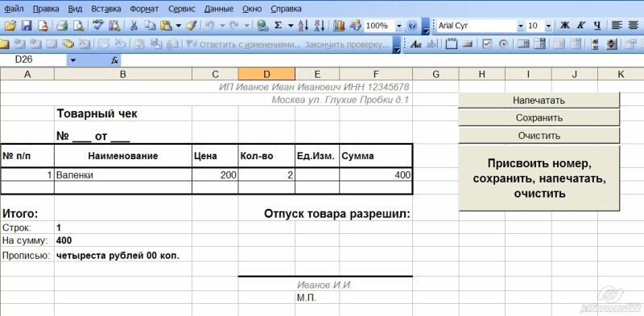
Task: Select column B header
Action: 123,74
